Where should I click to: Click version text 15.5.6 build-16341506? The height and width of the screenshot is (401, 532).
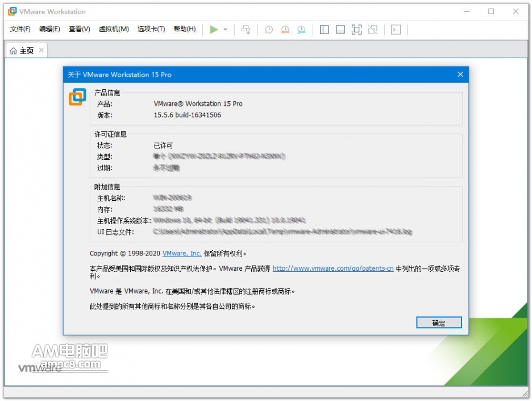click(x=188, y=115)
